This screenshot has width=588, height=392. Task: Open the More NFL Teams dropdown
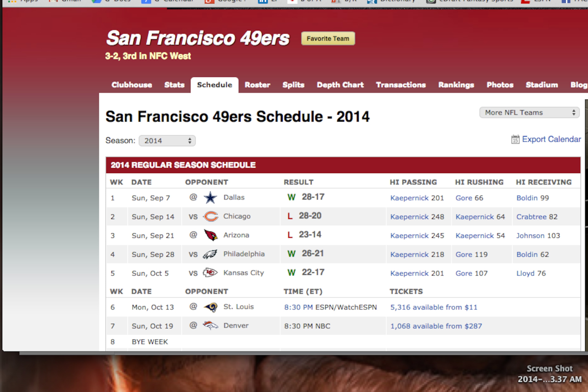click(529, 112)
